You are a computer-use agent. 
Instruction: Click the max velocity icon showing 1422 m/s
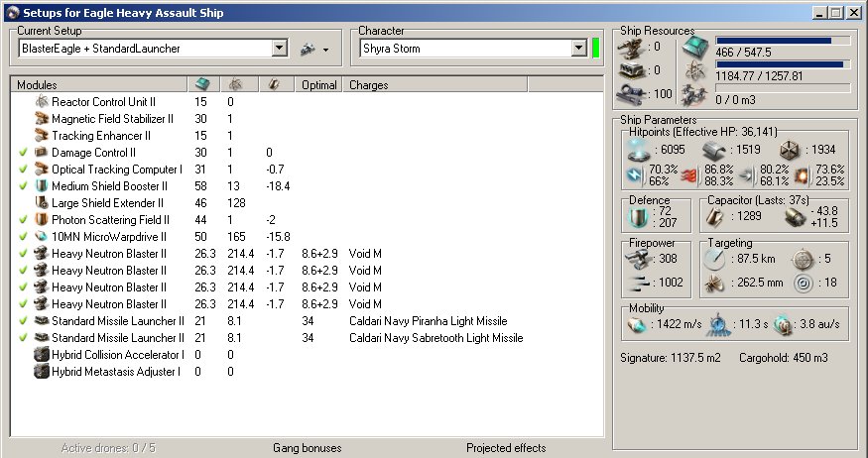tap(636, 325)
